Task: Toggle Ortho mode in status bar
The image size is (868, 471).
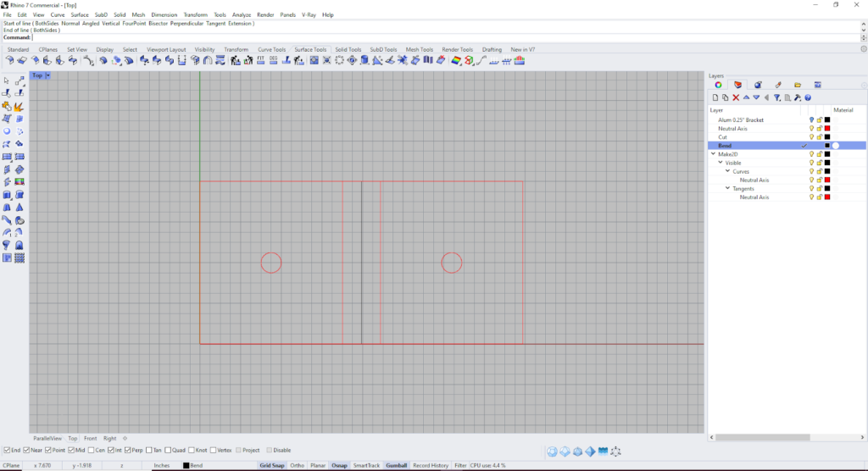Action: tap(297, 465)
